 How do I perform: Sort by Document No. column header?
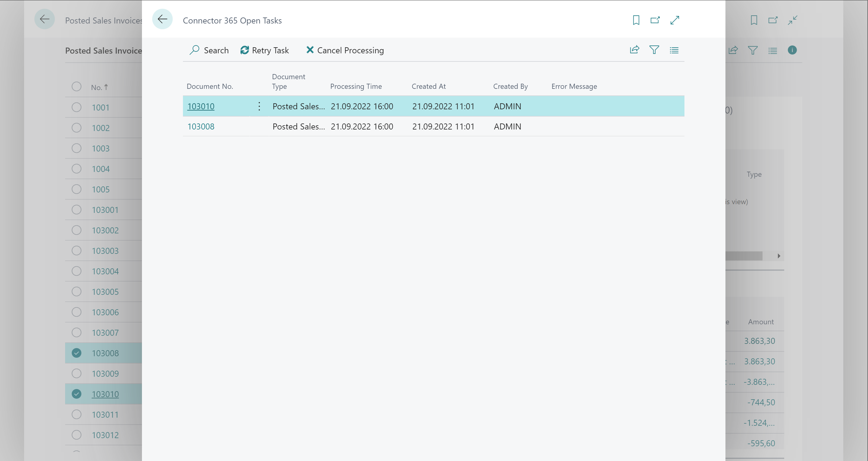coord(210,86)
